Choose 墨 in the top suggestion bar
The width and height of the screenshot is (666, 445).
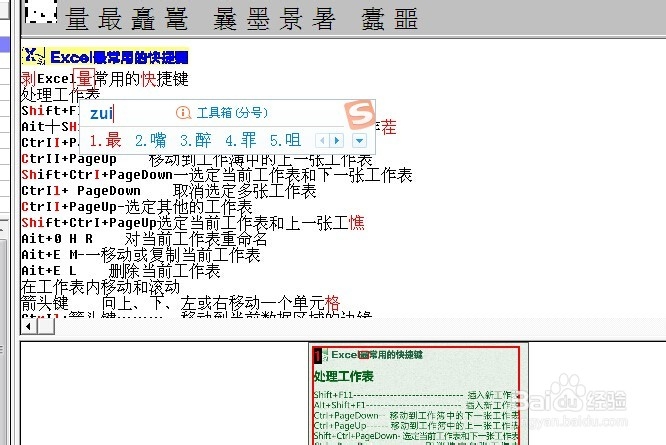tap(258, 19)
